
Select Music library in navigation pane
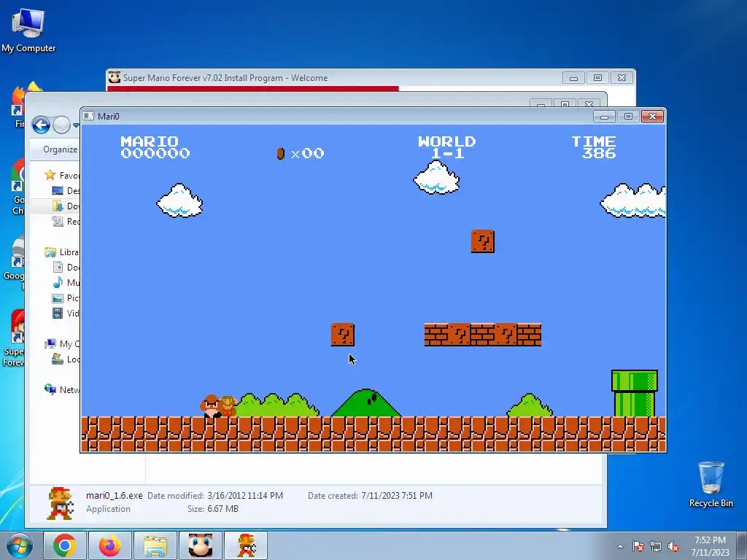coord(65,282)
